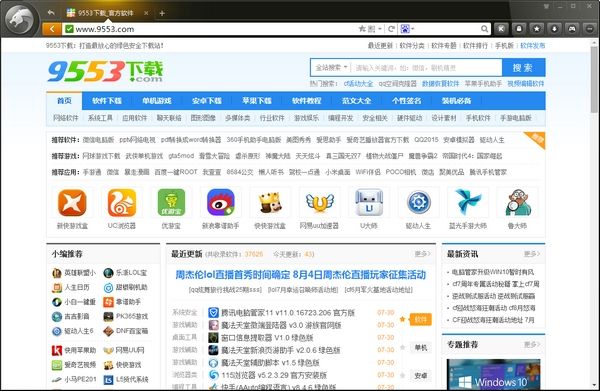Click the lock toolbar button

coord(519,29)
